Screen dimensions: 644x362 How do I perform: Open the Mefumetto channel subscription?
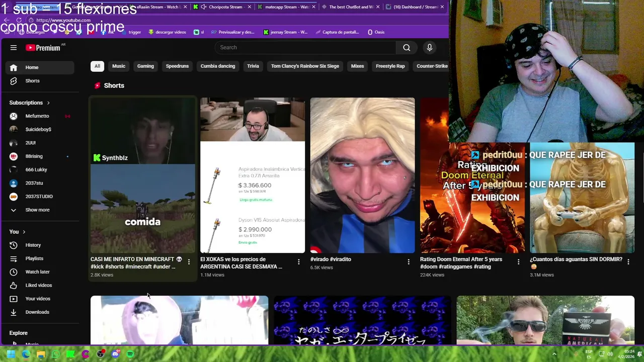39,116
